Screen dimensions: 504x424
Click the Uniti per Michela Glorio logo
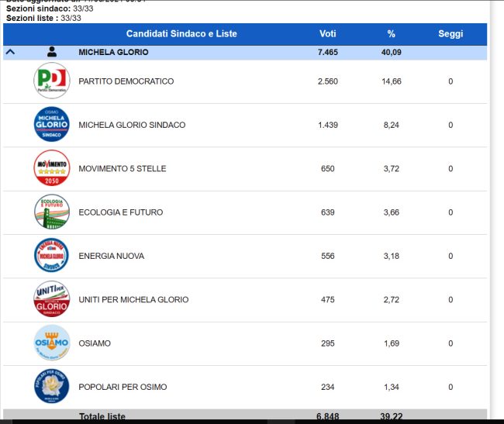pos(52,299)
